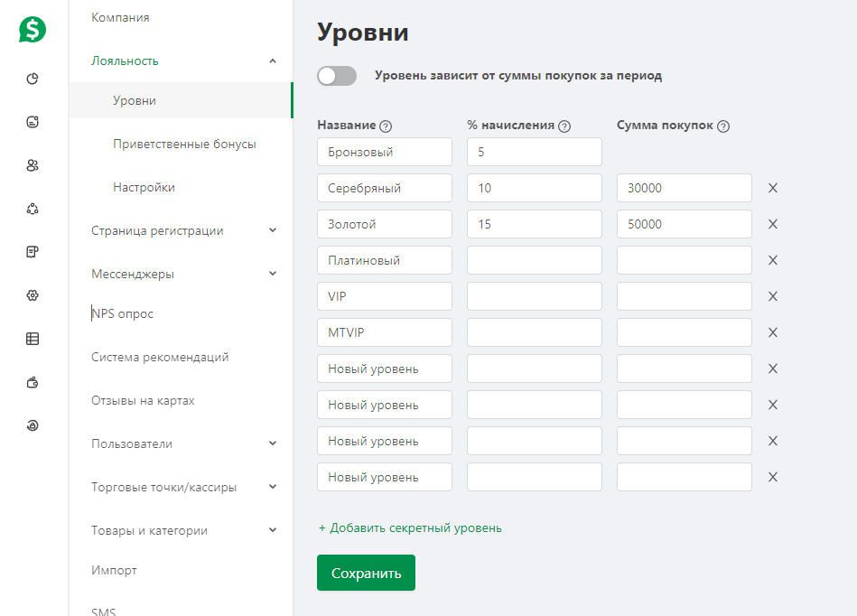Click the green dollar logo icon
Screen dimensions: 857x616
click(x=33, y=30)
